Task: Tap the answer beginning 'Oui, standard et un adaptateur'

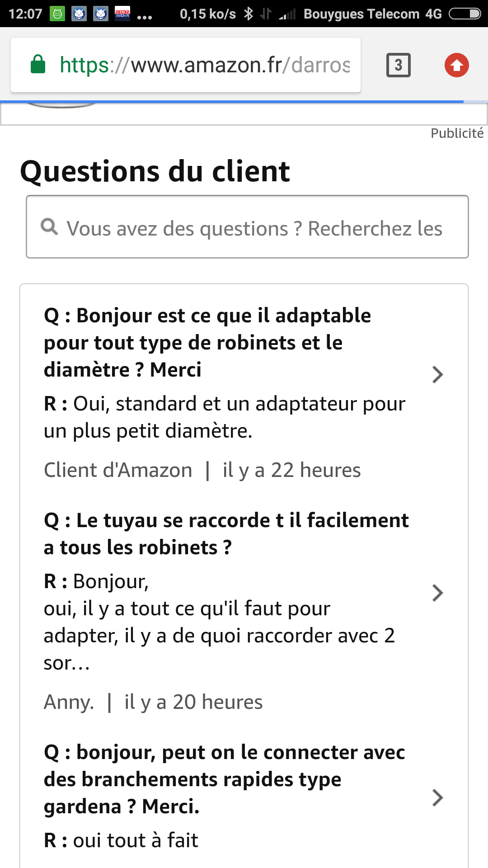Action: (x=224, y=417)
